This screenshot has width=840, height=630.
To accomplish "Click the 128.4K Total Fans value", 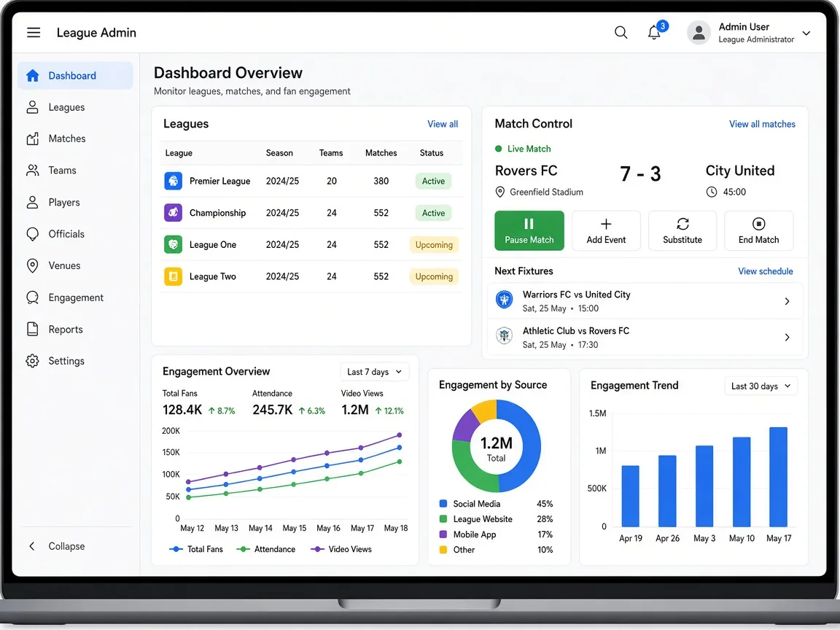I will pos(182,410).
